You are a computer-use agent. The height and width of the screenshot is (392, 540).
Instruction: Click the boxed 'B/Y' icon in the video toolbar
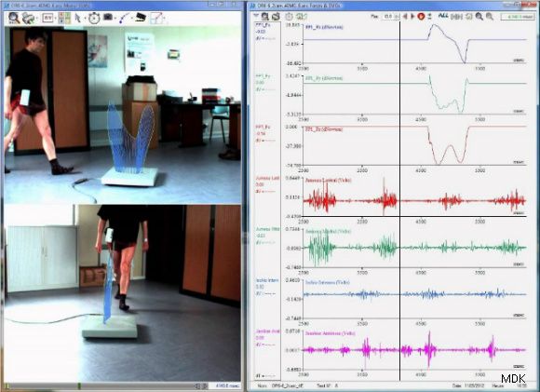[x=47, y=18]
